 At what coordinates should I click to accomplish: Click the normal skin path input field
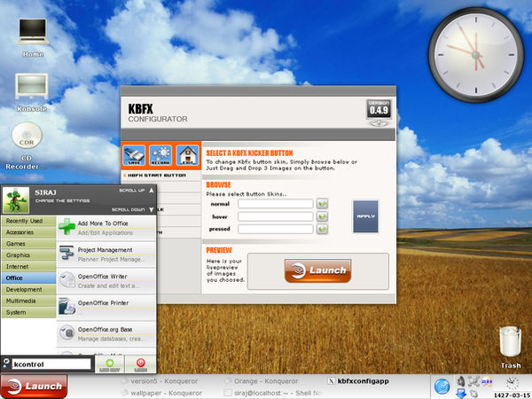pyautogui.click(x=275, y=204)
